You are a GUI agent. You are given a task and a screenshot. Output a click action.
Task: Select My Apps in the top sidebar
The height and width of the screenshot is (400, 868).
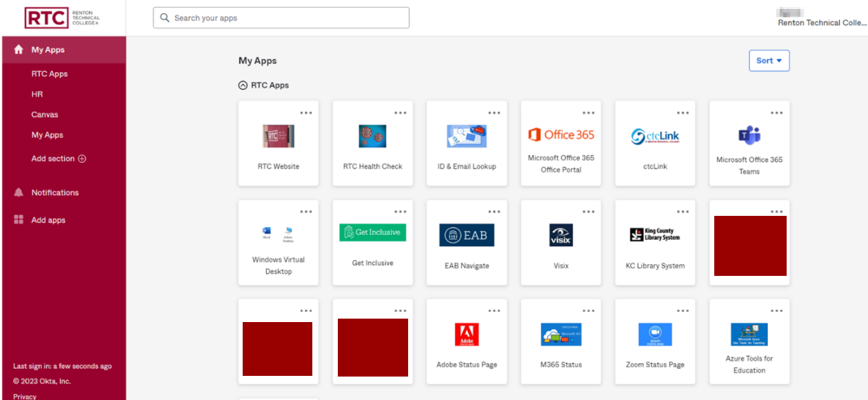[63, 50]
